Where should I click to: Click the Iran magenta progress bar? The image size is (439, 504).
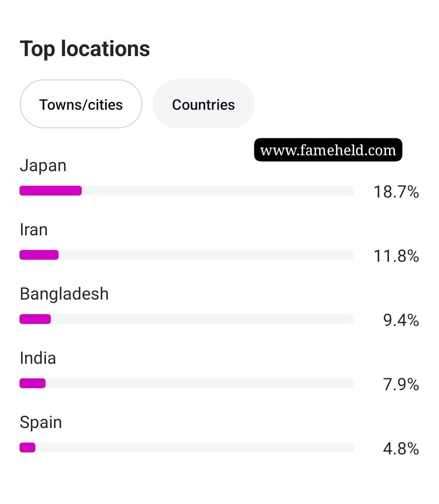click(x=39, y=255)
